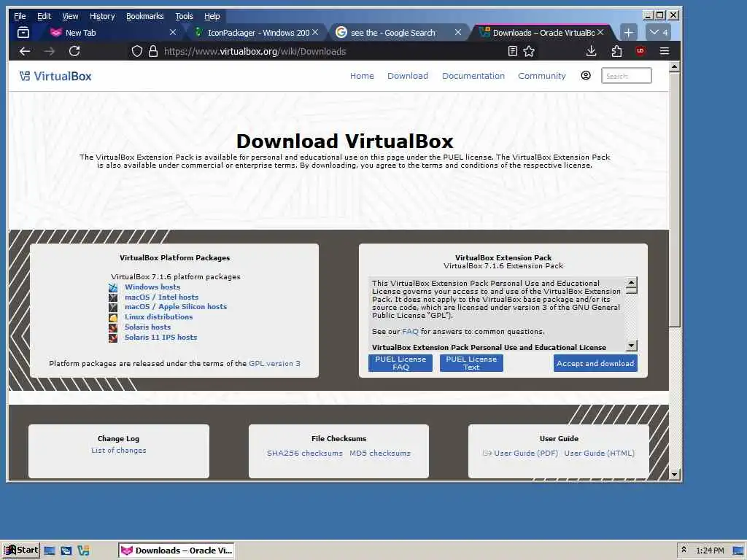
Task: Expand the list all tabs dropdown
Action: coord(659,32)
